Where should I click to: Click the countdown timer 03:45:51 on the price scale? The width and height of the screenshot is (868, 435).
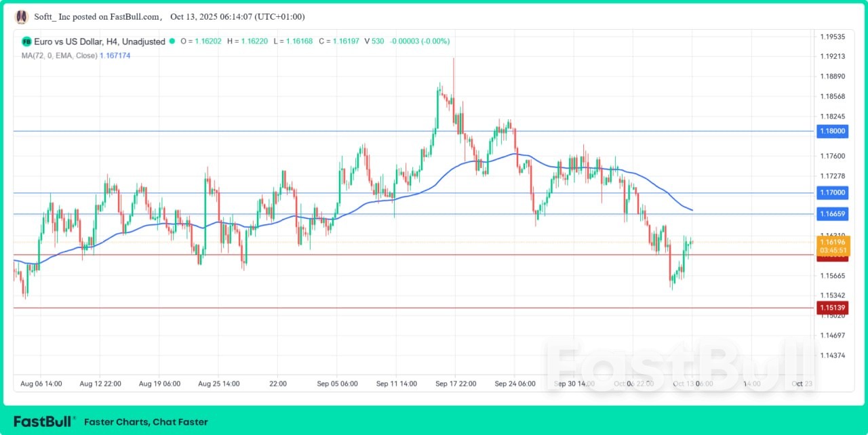coord(832,249)
